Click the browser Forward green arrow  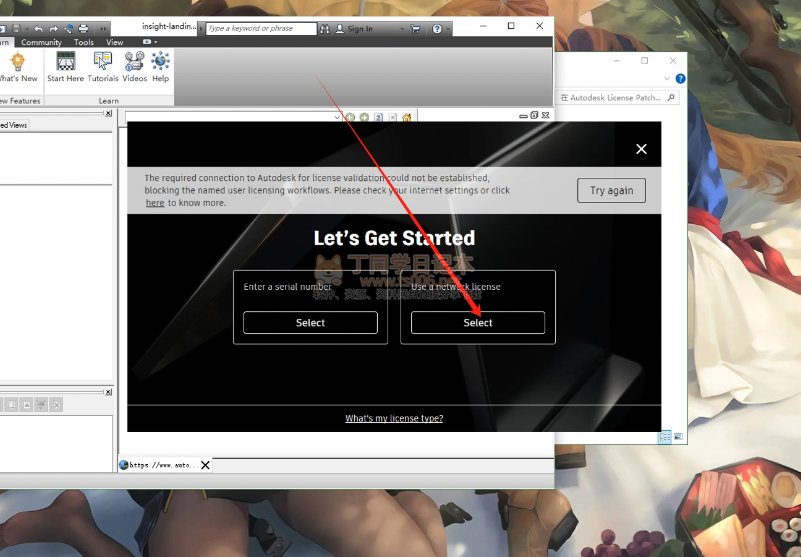[364, 118]
